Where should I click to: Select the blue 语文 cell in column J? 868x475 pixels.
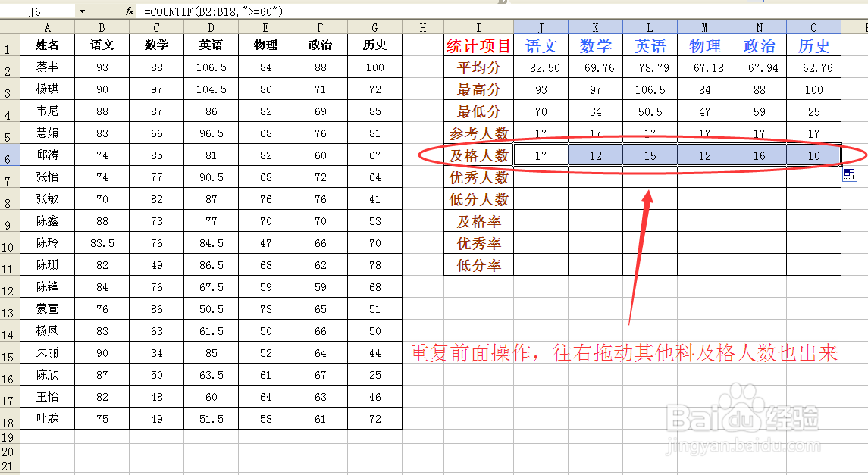[x=541, y=46]
